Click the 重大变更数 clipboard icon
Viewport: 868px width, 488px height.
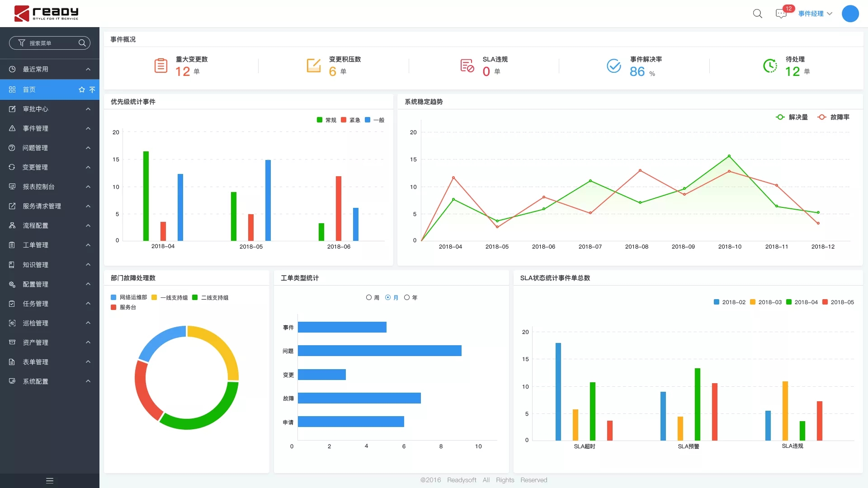[x=161, y=66]
